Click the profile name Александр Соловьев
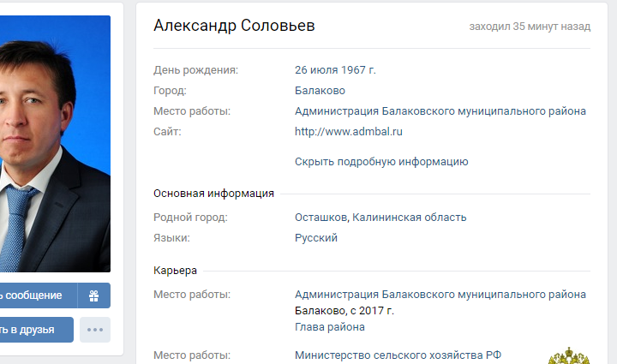The image size is (617, 364). (234, 27)
